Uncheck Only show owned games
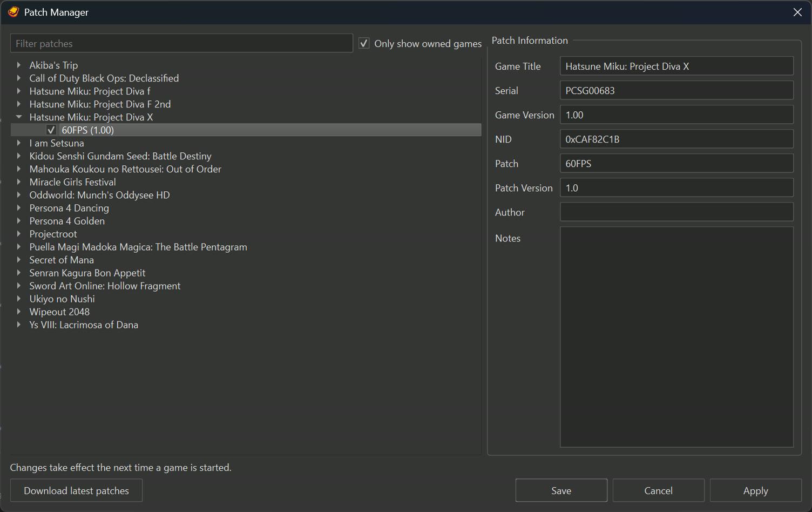 [x=364, y=43]
